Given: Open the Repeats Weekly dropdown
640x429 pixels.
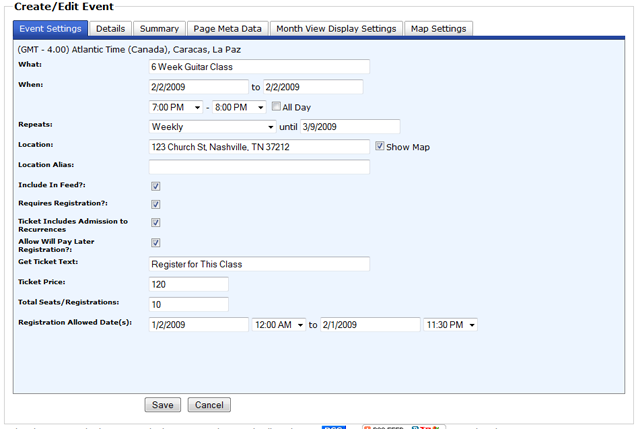Looking at the screenshot, I should click(x=212, y=127).
